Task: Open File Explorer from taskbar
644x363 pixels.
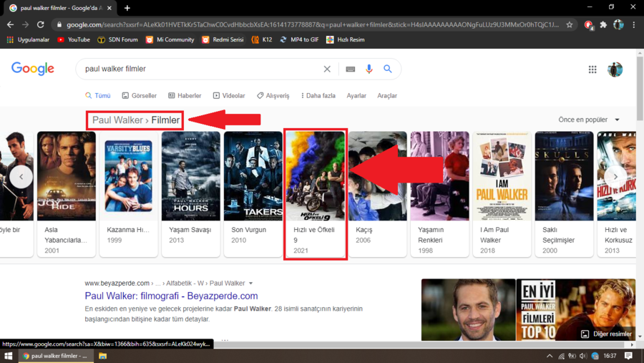Action: [x=102, y=356]
